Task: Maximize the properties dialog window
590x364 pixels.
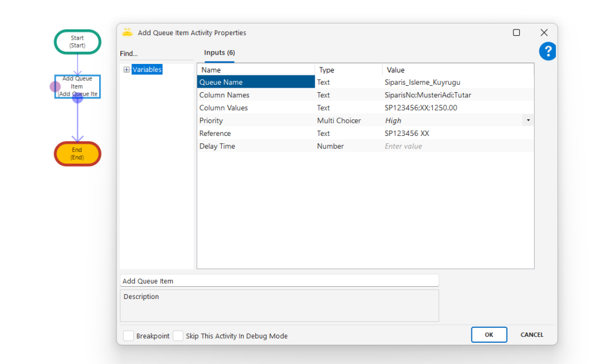Action: point(516,33)
